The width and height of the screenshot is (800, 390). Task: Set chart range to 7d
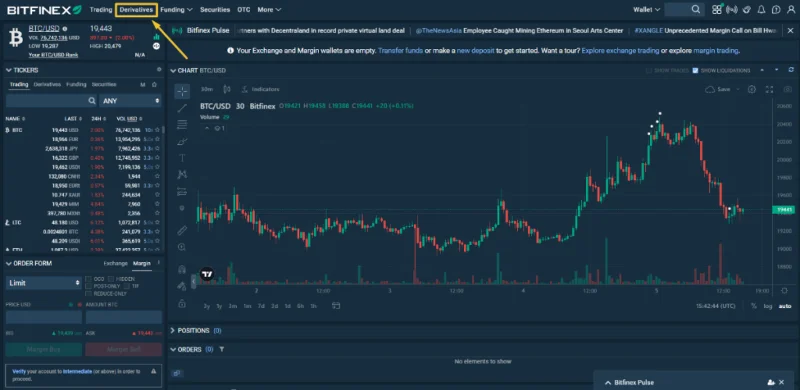261,306
